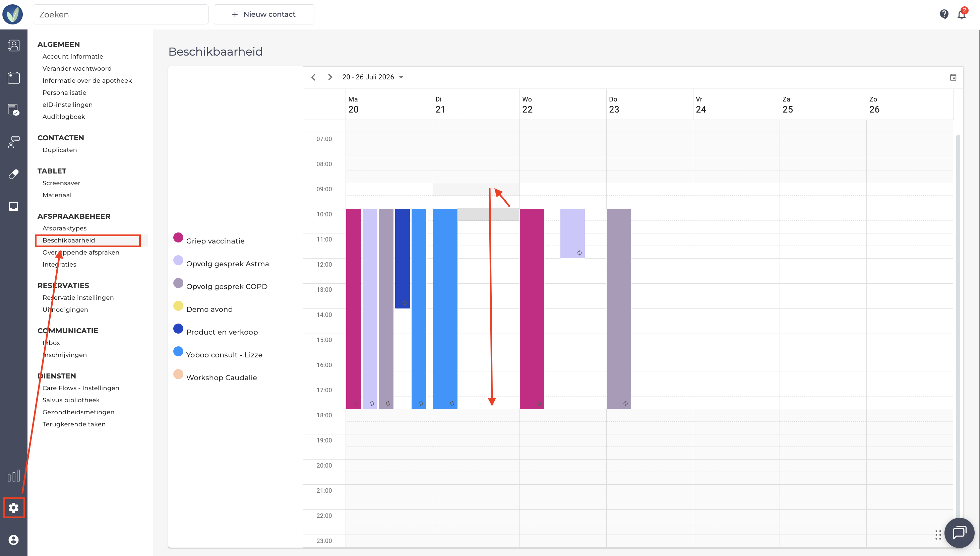Open the help question mark icon
This screenshot has width=980, height=556.
click(x=944, y=14)
